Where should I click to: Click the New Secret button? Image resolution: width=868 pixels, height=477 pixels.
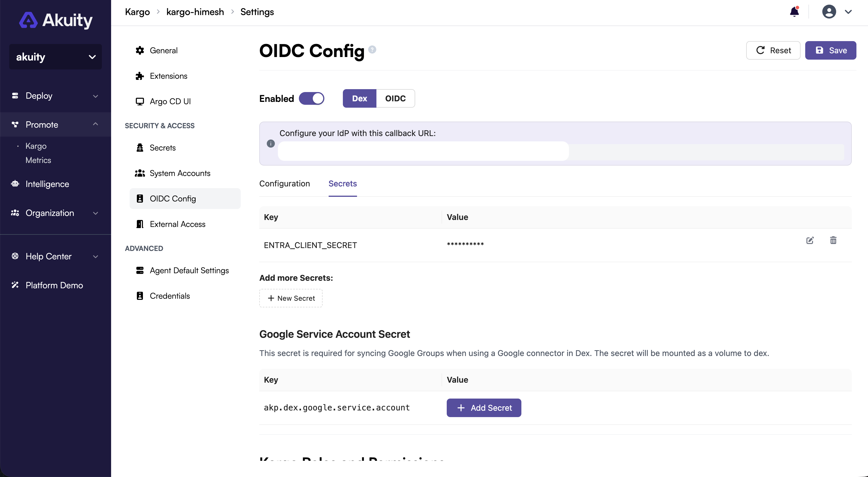[x=291, y=298]
